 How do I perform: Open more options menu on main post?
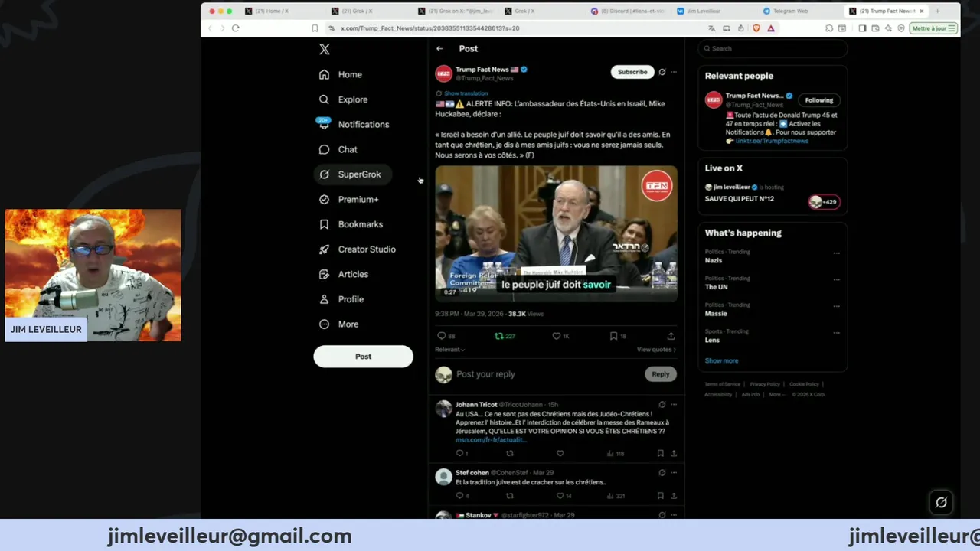674,72
